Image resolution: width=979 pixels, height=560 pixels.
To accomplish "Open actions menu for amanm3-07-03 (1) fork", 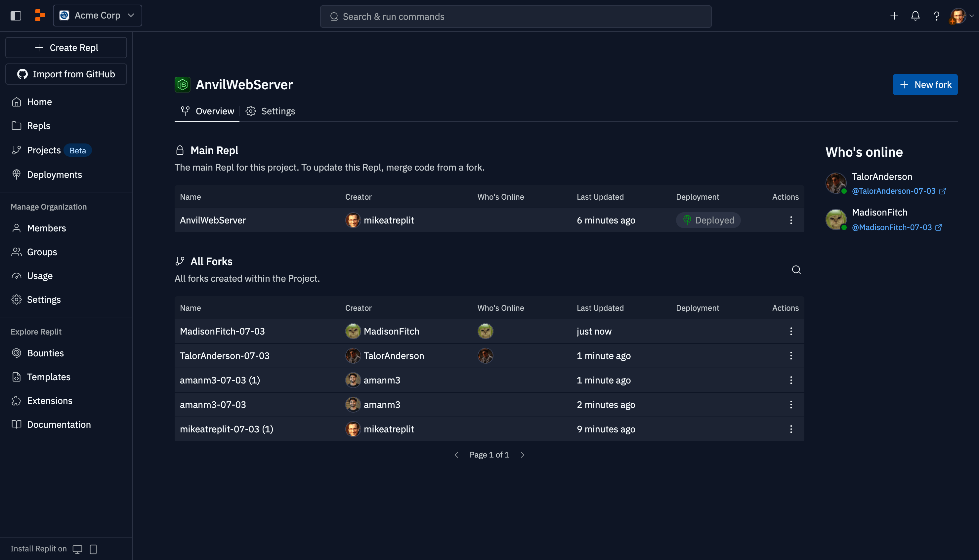I will pyautogui.click(x=791, y=380).
